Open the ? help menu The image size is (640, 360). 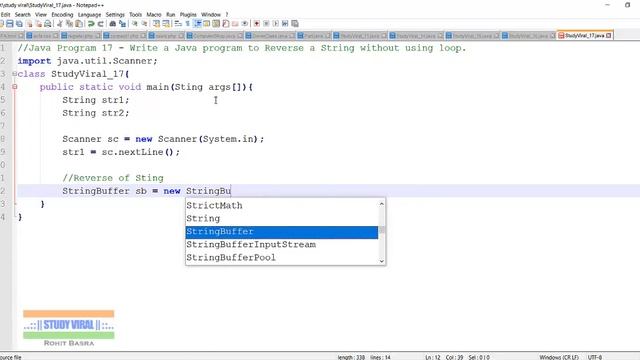227,15
